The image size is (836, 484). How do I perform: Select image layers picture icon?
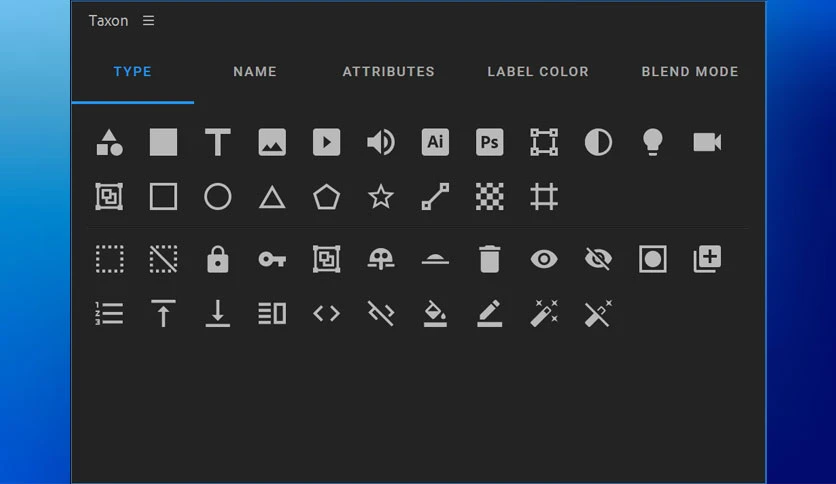272,142
